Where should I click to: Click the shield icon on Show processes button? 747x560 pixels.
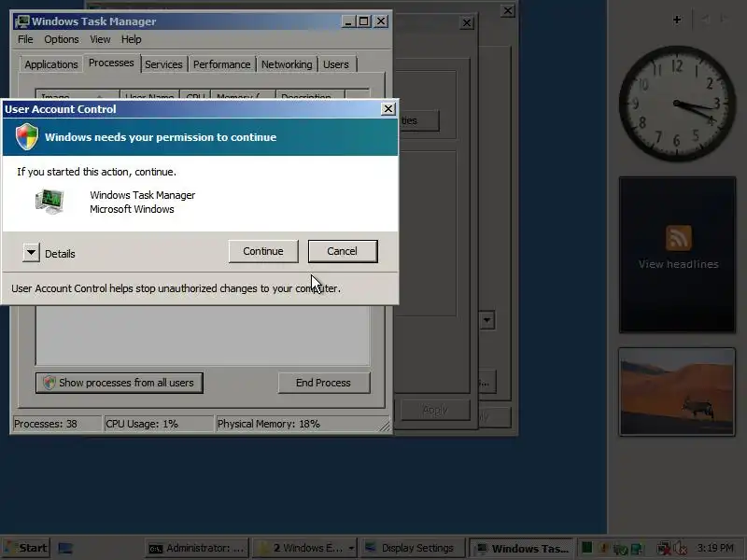(x=49, y=383)
